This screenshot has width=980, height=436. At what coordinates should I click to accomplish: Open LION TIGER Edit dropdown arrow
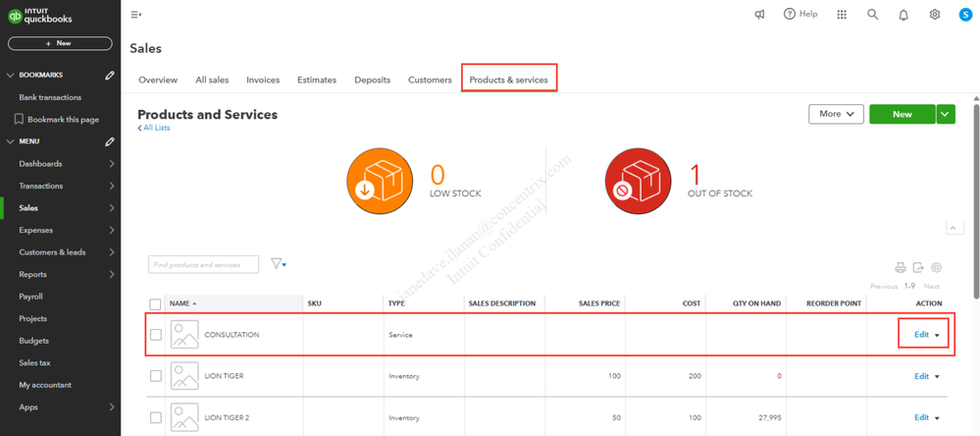pos(937,376)
